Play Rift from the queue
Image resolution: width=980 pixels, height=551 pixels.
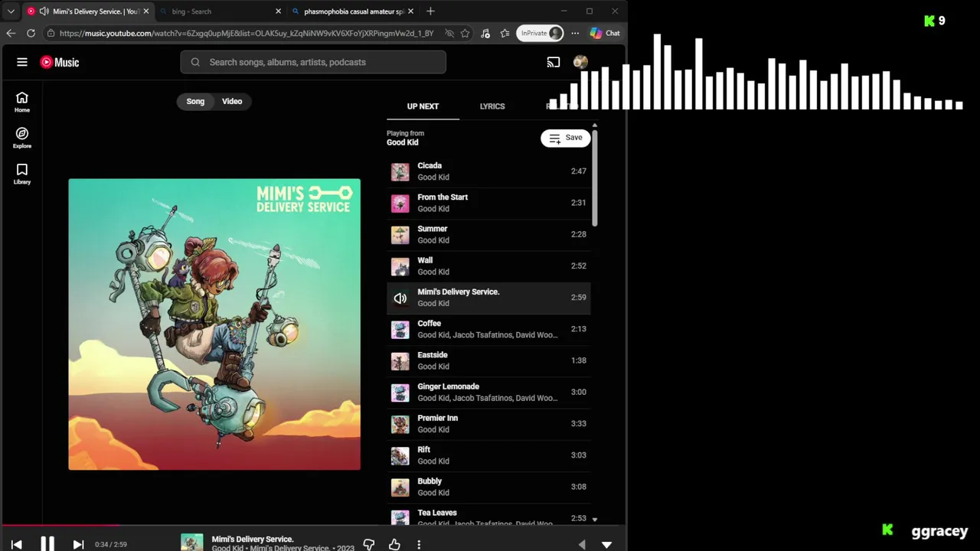[x=488, y=455]
